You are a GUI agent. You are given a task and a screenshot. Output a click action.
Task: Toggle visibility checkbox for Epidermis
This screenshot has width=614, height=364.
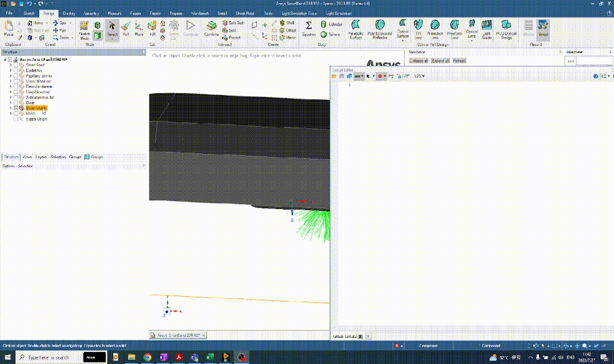coord(16,70)
